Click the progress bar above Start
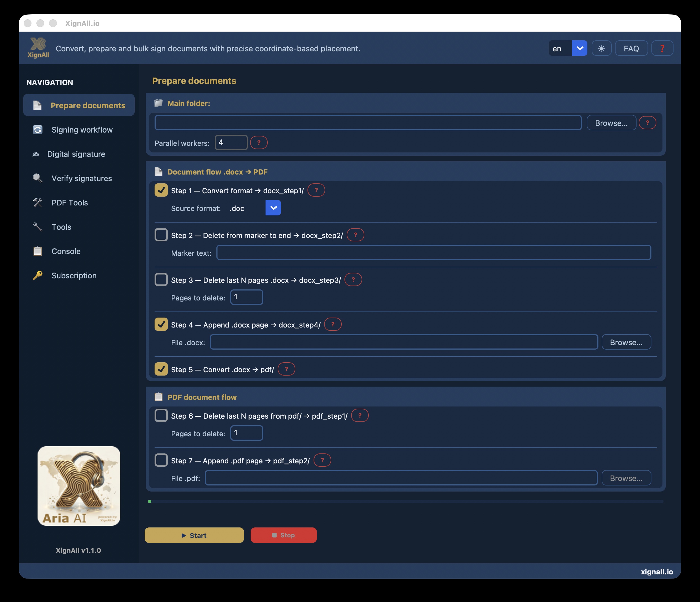This screenshot has height=602, width=700. click(x=405, y=501)
